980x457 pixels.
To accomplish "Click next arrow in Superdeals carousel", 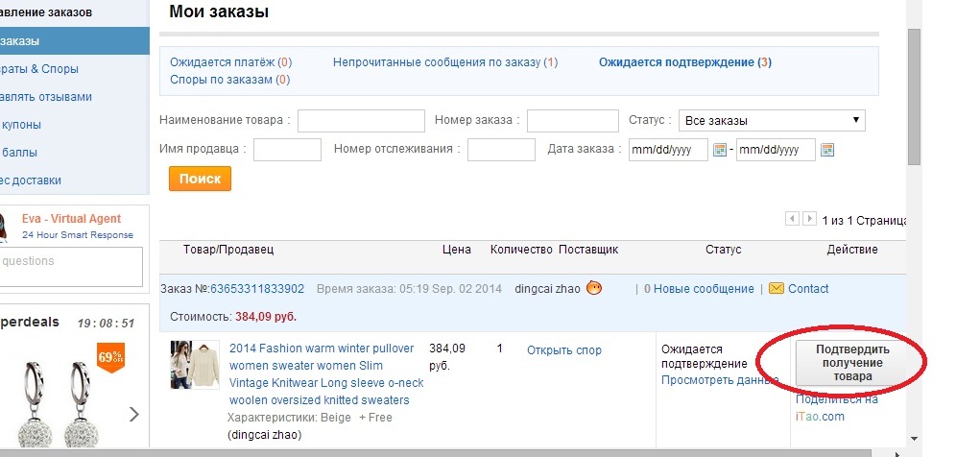I will click(x=134, y=414).
